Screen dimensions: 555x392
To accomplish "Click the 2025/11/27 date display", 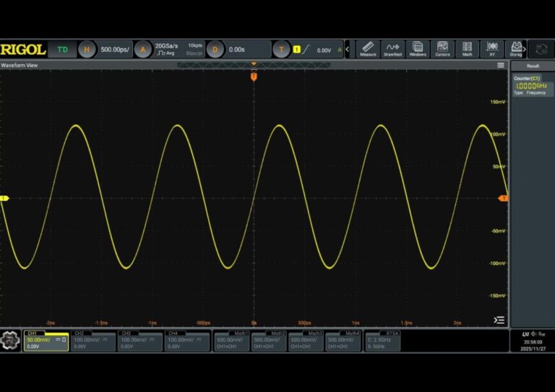I will (x=533, y=349).
